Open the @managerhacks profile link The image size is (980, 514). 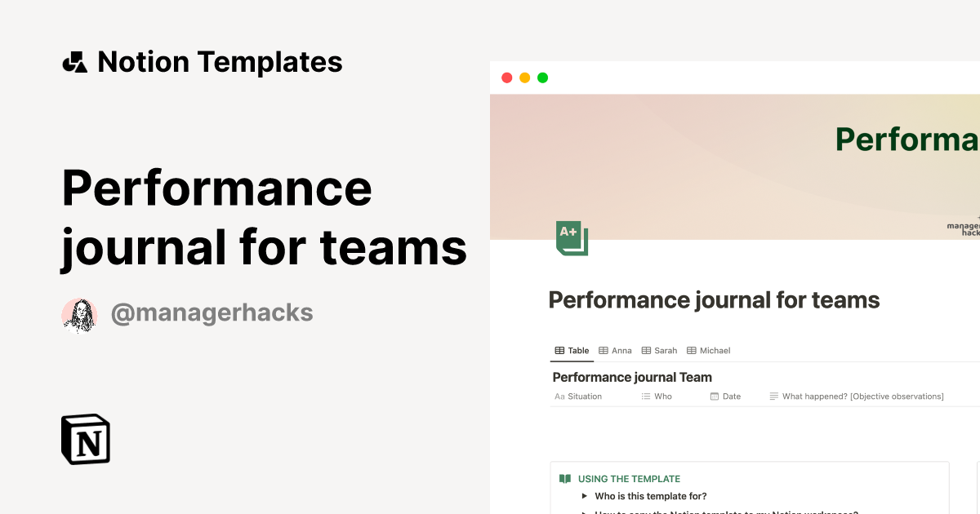212,313
